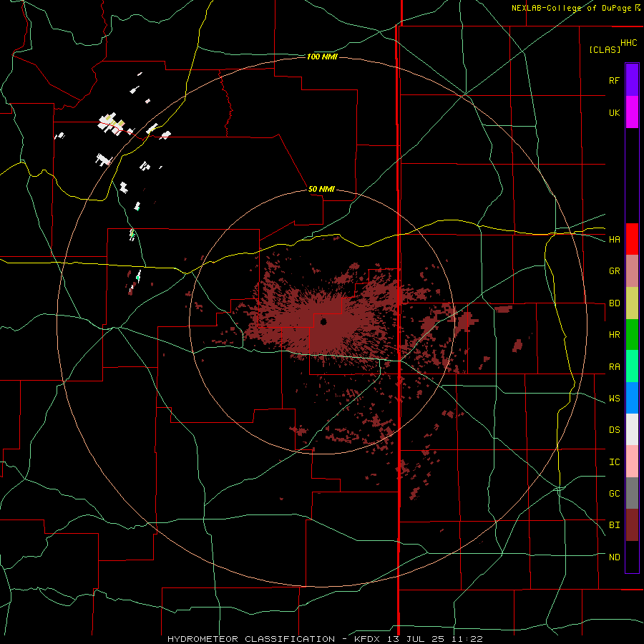Image resolution: width=644 pixels, height=644 pixels.
Task: Click the WS legend label
Action: point(614,399)
